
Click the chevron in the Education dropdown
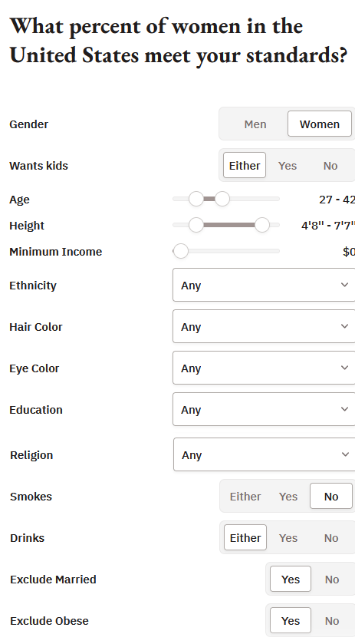click(x=345, y=409)
